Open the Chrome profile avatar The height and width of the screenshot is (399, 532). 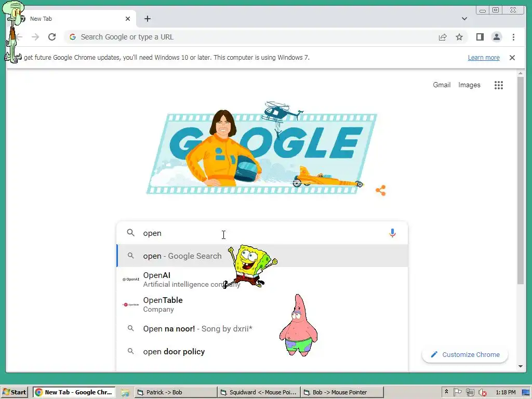click(496, 37)
